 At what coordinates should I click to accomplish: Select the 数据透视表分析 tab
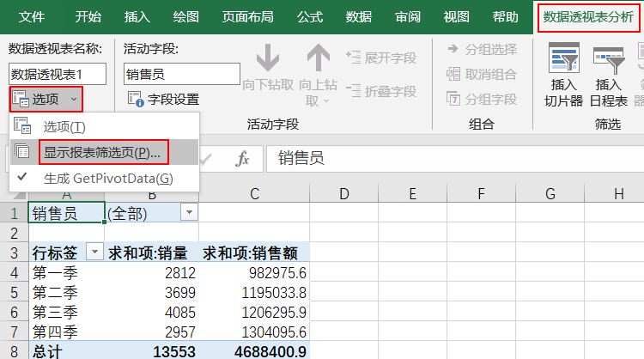click(588, 17)
